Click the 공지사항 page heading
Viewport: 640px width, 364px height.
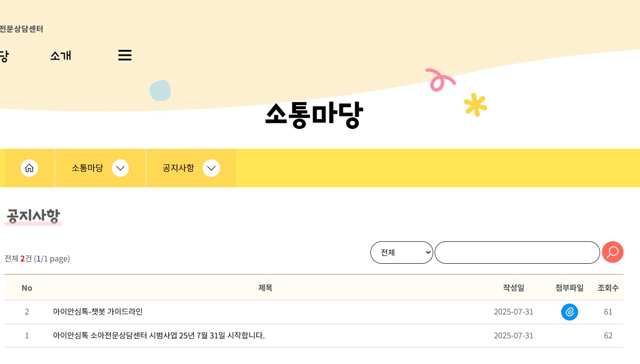tap(33, 215)
